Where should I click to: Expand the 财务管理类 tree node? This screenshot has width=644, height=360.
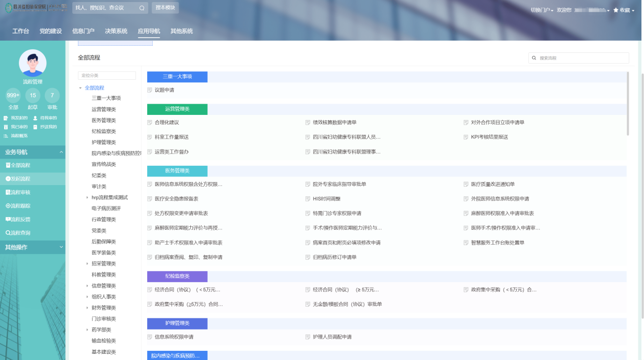pos(87,308)
